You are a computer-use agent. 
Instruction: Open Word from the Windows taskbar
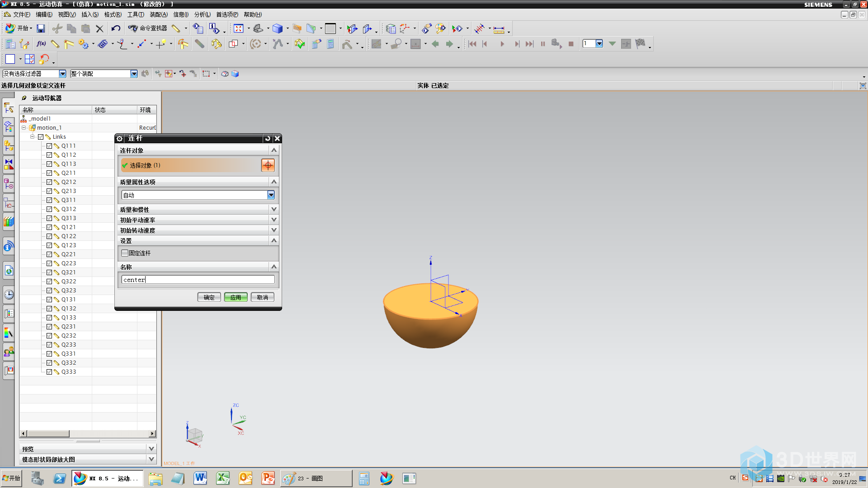200,478
